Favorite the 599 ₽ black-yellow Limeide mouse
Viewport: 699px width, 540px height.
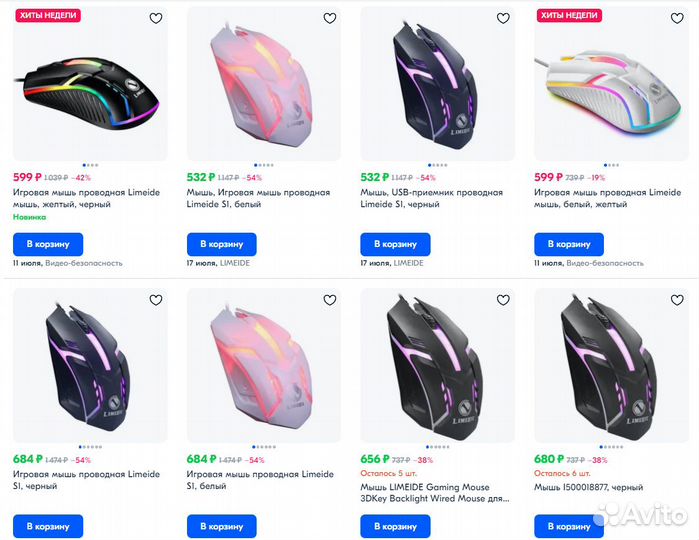click(x=156, y=18)
